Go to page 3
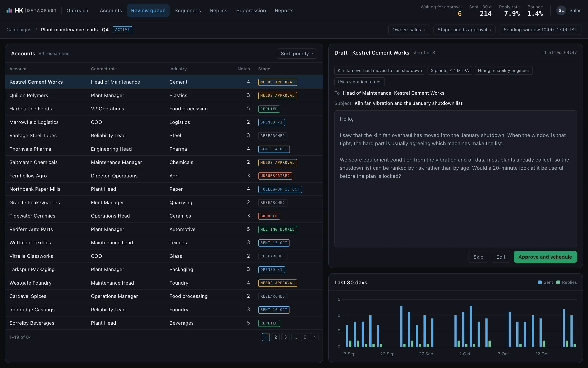This screenshot has width=588, height=368. (x=285, y=337)
